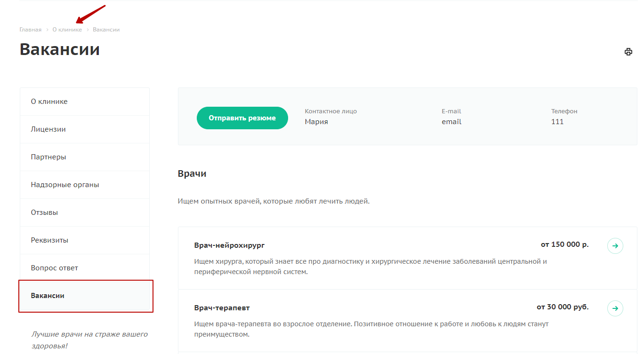Select Надзорные органы in sidebar
Screen dimensions: 644x354
pyautogui.click(x=85, y=185)
